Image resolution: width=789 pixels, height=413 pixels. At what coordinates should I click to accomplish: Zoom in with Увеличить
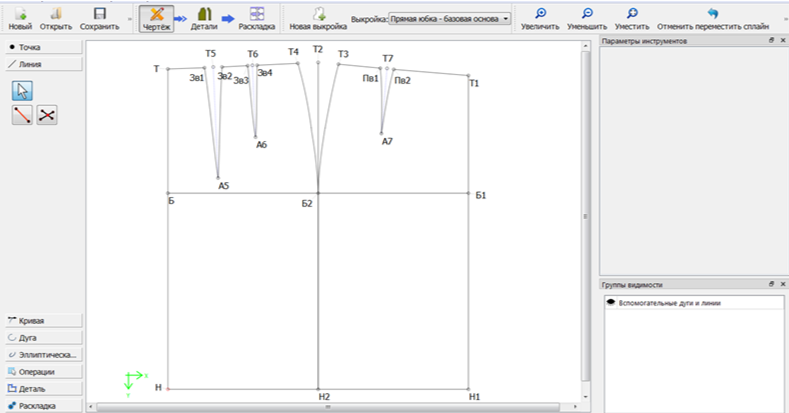[540, 19]
